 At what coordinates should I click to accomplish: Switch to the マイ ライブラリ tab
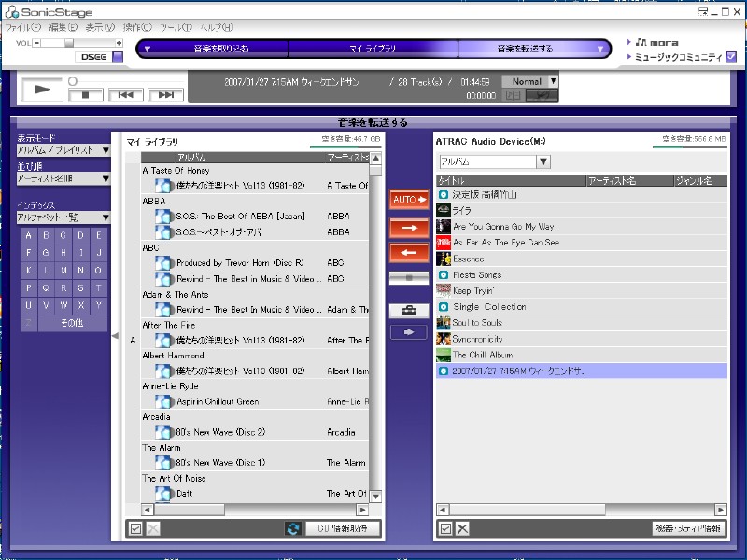pos(373,49)
